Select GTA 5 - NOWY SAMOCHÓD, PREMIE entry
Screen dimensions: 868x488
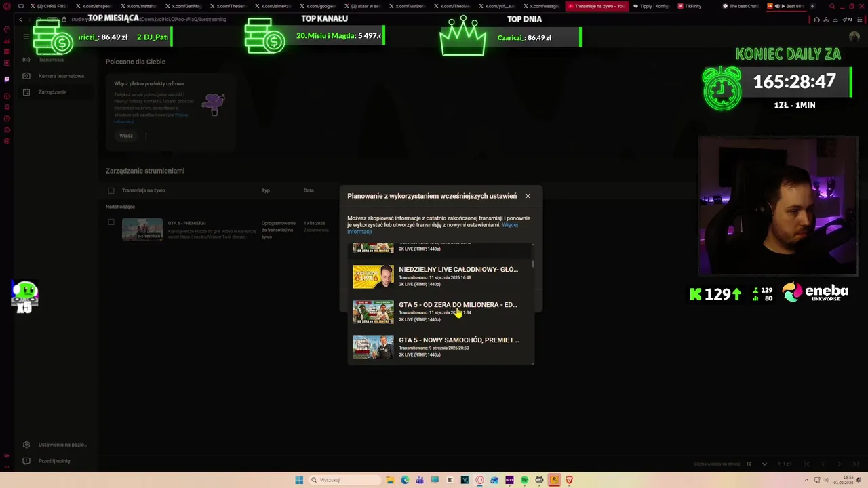441,347
